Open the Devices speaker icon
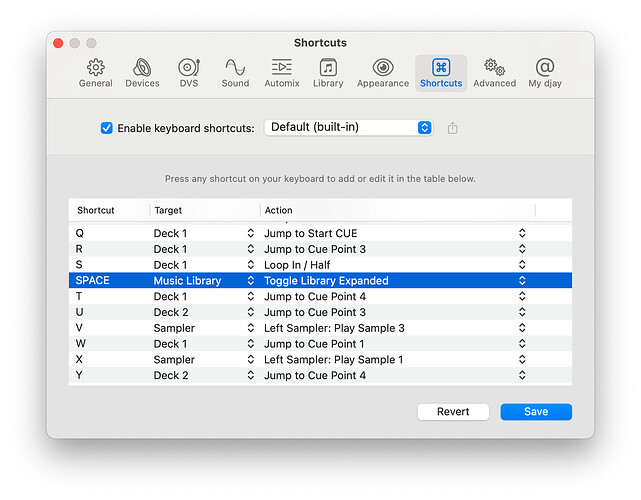641x500 pixels. [142, 68]
